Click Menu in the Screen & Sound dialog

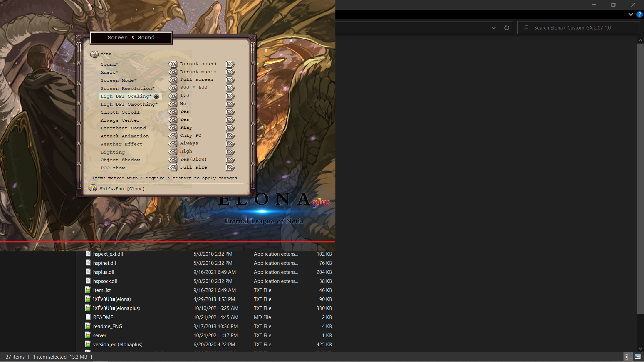coord(106,54)
